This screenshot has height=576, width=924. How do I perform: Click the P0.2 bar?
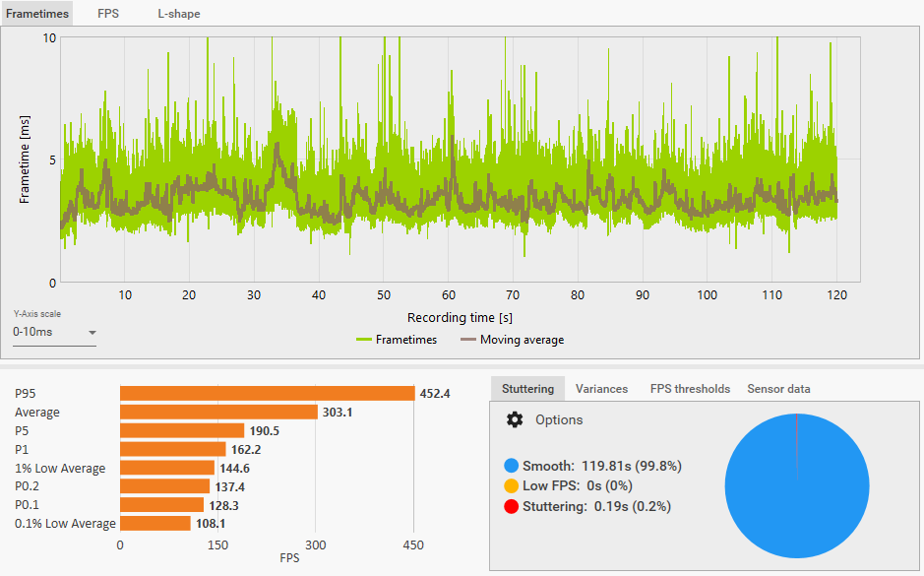(165, 486)
